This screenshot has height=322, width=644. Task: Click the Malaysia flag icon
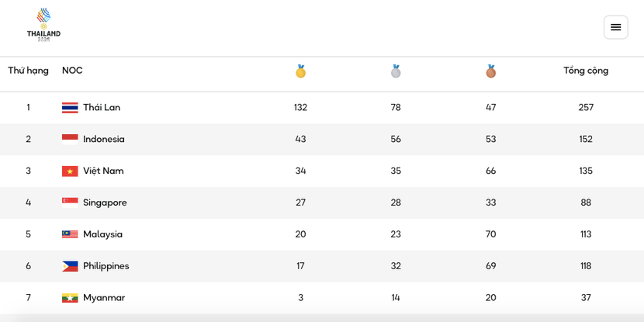tap(70, 234)
